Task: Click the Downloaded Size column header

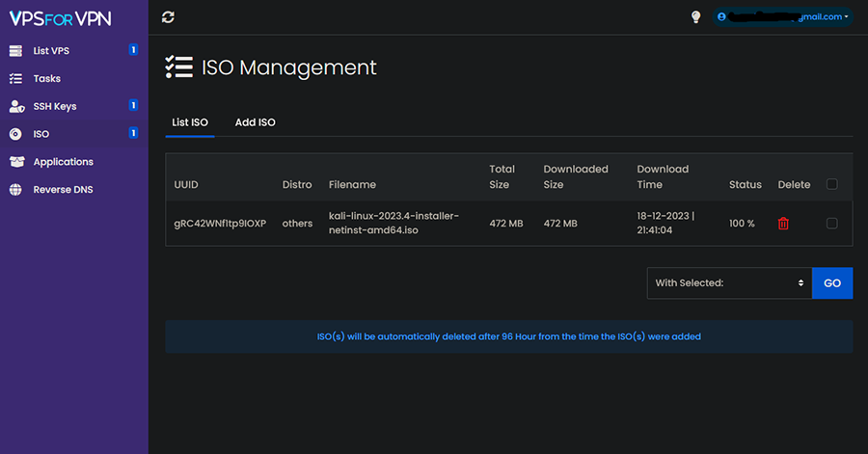Action: [576, 177]
